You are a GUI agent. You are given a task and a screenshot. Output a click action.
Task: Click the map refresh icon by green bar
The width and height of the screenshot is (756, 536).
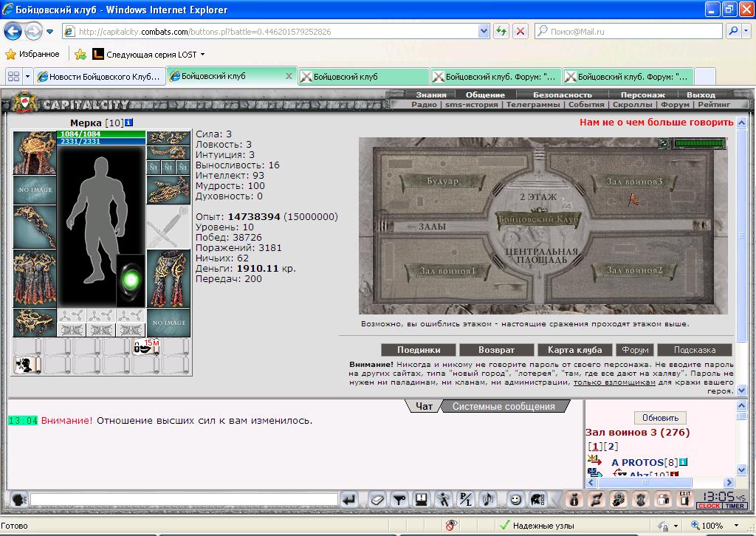tap(665, 143)
